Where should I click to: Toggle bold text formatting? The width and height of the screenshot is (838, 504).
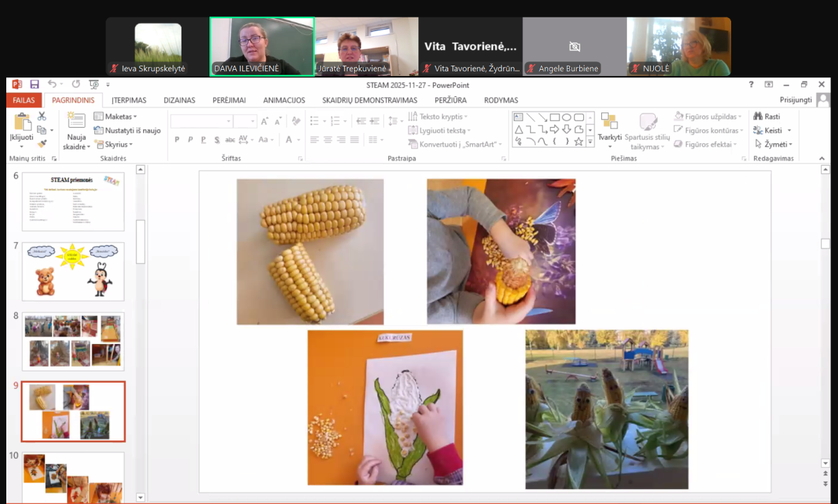(177, 140)
